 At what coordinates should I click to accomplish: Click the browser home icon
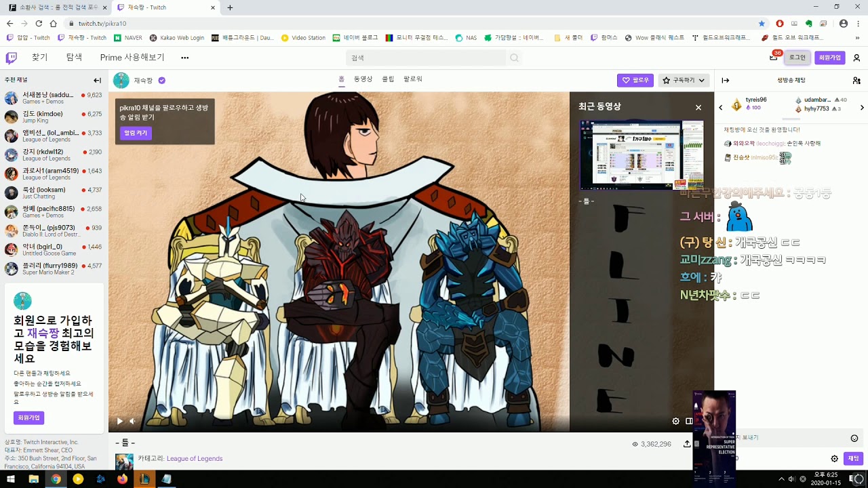(x=53, y=23)
